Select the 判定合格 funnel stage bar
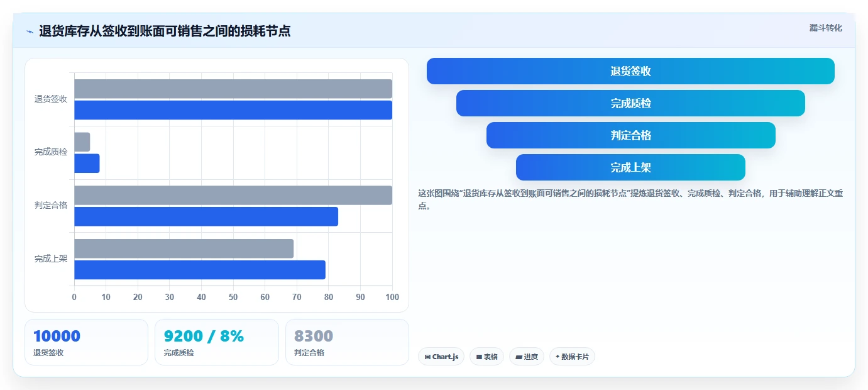The height and width of the screenshot is (390, 868). (x=630, y=135)
